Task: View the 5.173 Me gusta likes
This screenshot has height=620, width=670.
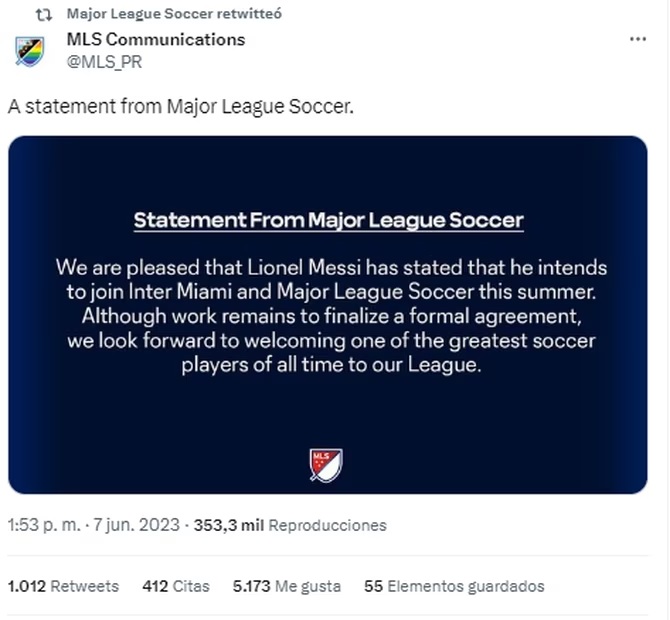Action: [x=288, y=586]
